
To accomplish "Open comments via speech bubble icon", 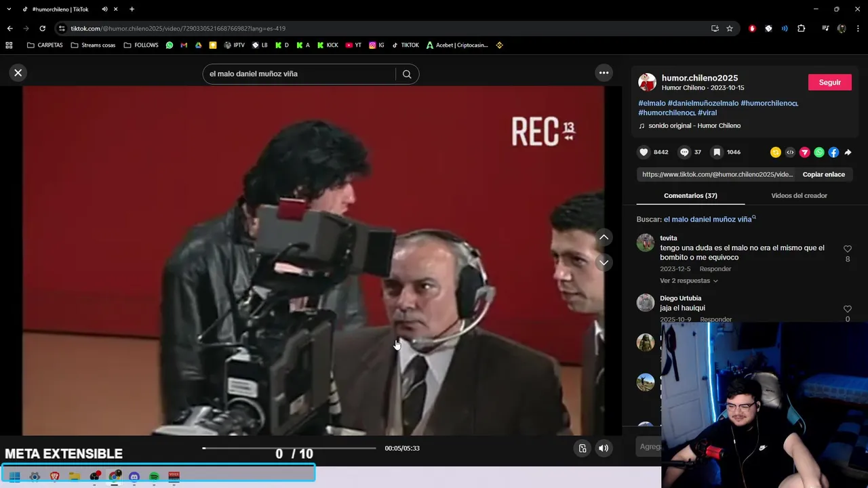I will pyautogui.click(x=684, y=152).
